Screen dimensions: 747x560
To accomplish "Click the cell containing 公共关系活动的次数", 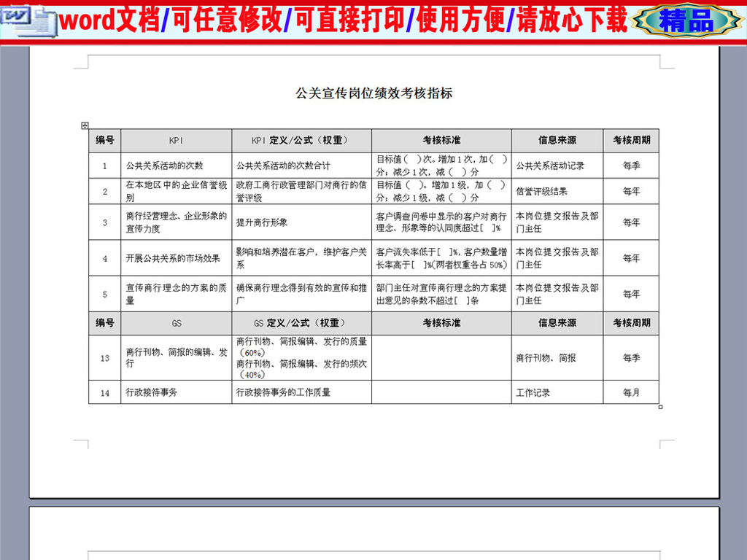I will tap(175, 166).
